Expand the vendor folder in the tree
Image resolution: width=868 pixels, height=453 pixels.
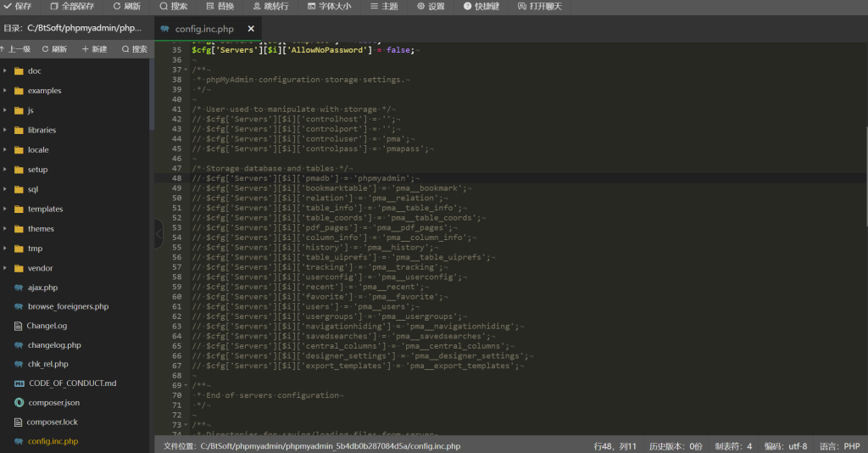(x=40, y=268)
